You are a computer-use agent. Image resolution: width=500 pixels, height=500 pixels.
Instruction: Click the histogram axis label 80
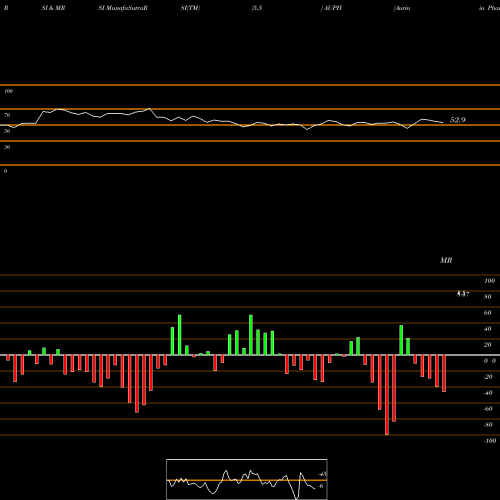(487, 297)
